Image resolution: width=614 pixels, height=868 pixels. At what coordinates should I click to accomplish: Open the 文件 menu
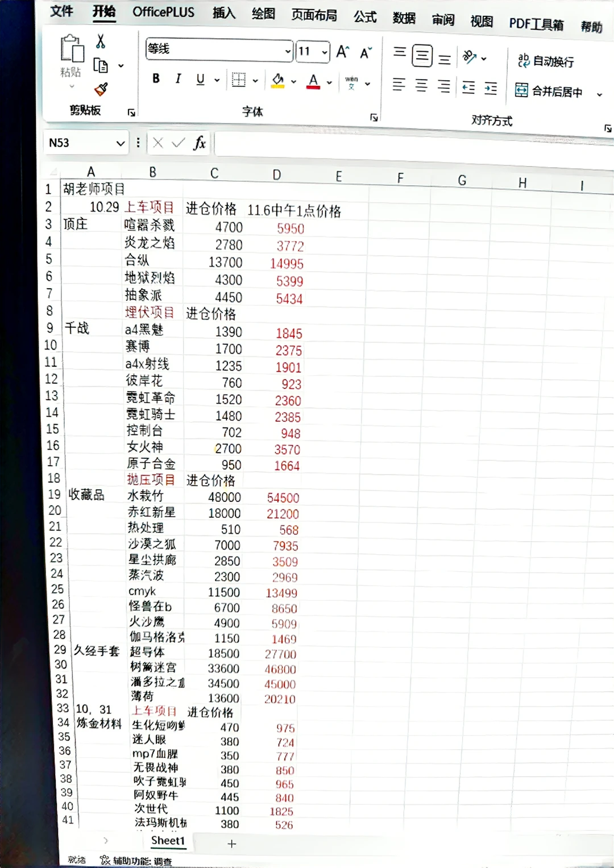tap(61, 11)
